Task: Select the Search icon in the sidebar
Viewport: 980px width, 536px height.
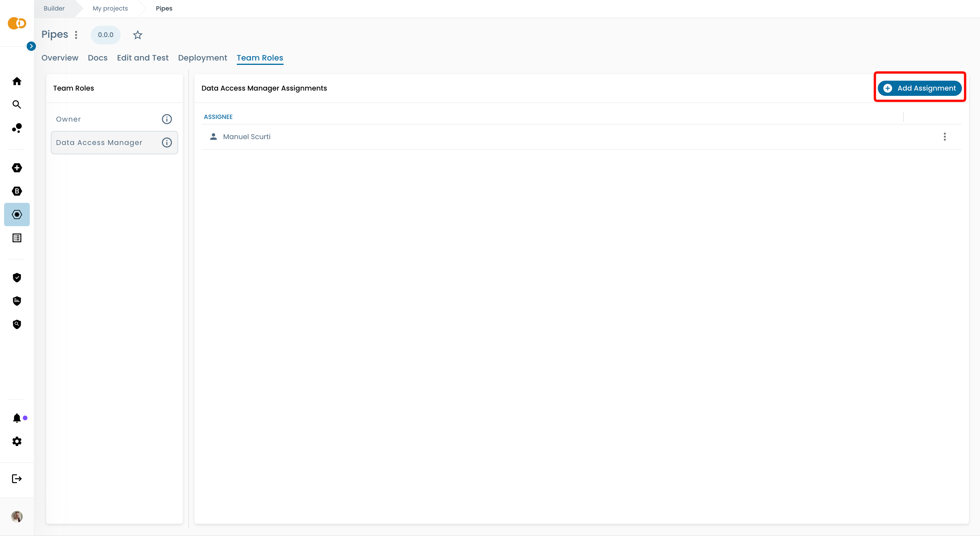Action: (x=17, y=104)
